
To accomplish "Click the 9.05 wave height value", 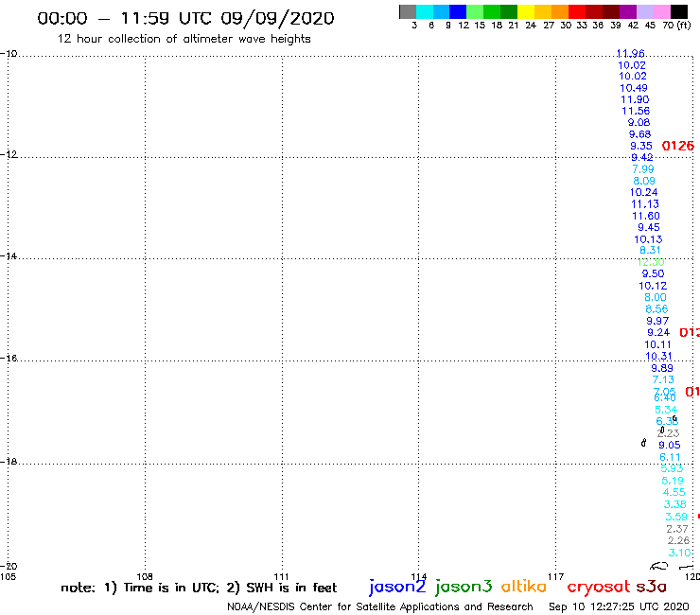I will tap(670, 446).
